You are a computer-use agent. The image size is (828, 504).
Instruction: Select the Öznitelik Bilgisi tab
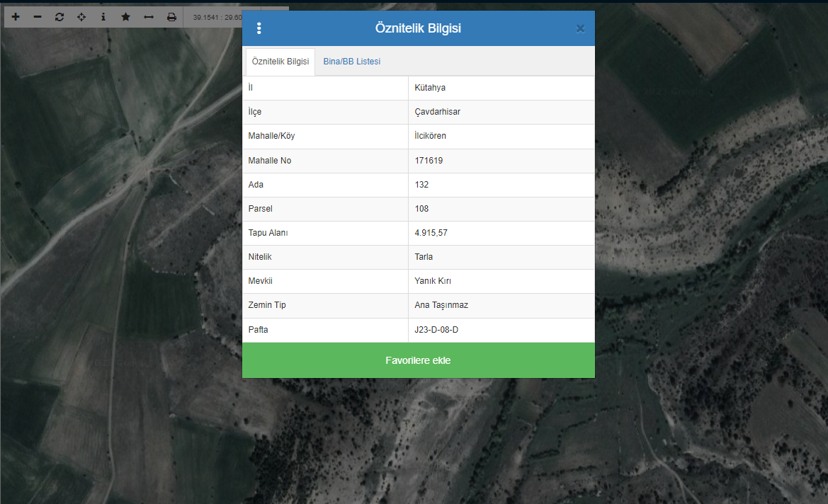coord(280,62)
